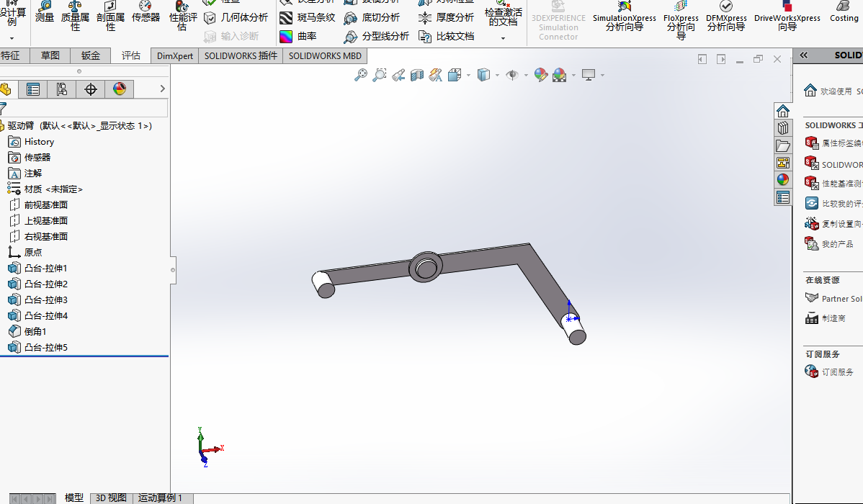Image resolution: width=863 pixels, height=504 pixels.
Task: Collapse the task pane with double chevron
Action: coord(803,55)
